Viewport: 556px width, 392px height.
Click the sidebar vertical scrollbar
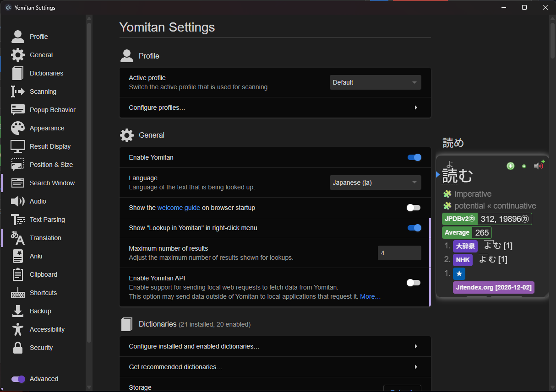point(89,183)
